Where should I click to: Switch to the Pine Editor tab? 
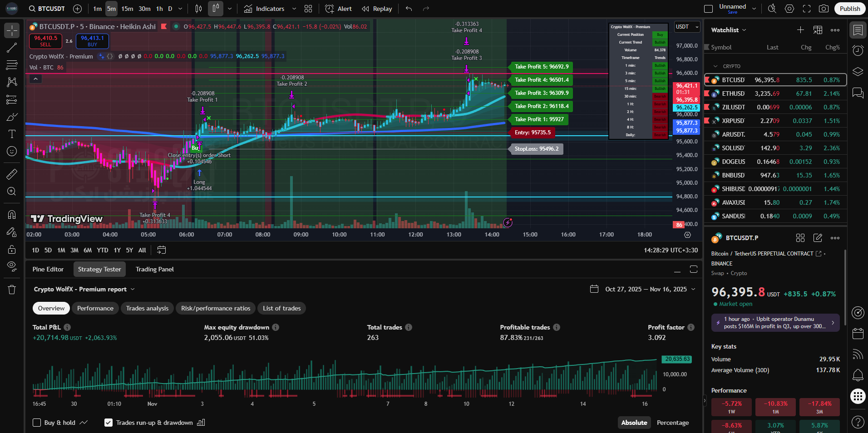48,269
